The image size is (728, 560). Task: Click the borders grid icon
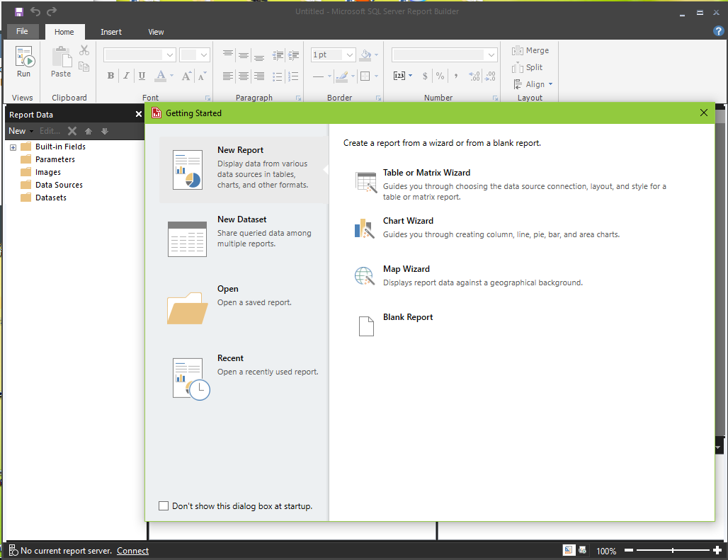point(365,76)
